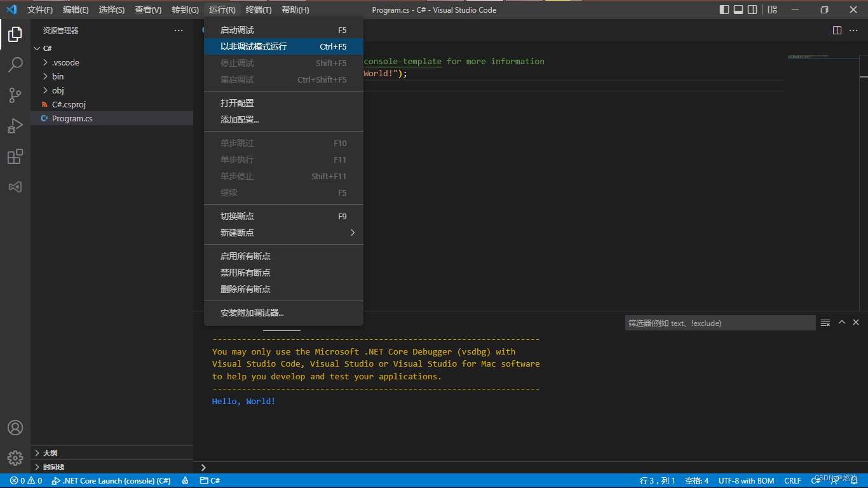Click UTF-8 with BOM encoding status
This screenshot has height=488, width=868.
(747, 481)
